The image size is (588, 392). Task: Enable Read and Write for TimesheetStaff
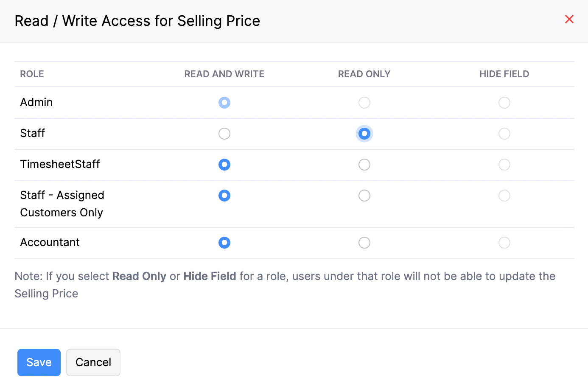[x=224, y=165]
